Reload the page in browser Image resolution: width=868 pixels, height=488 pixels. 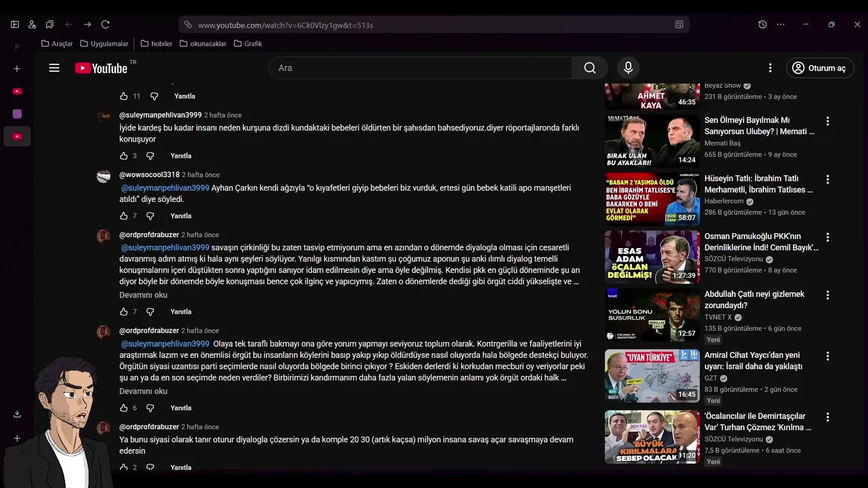[x=105, y=24]
